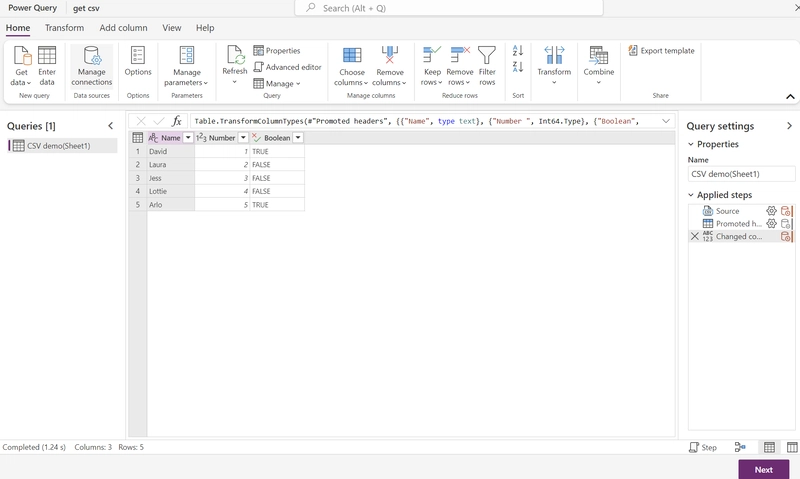Screen dimensions: 800x479
Task: Open the Advanced editor
Action: point(288,67)
